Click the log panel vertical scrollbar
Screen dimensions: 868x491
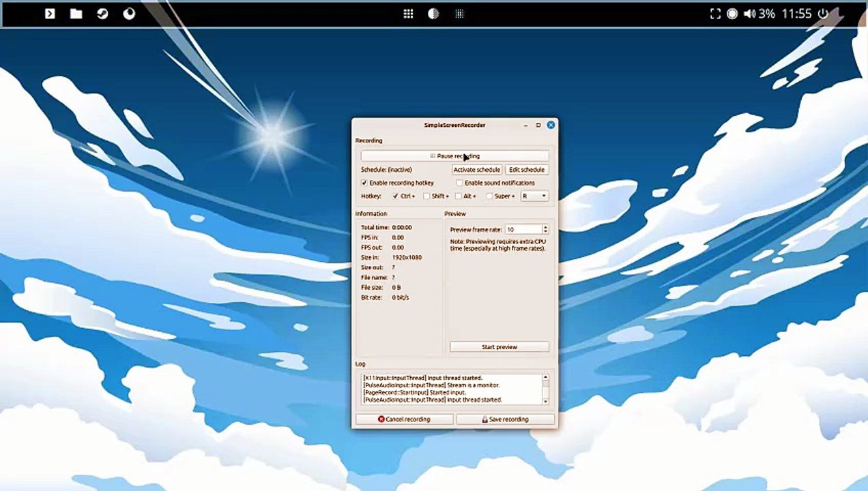pos(545,389)
